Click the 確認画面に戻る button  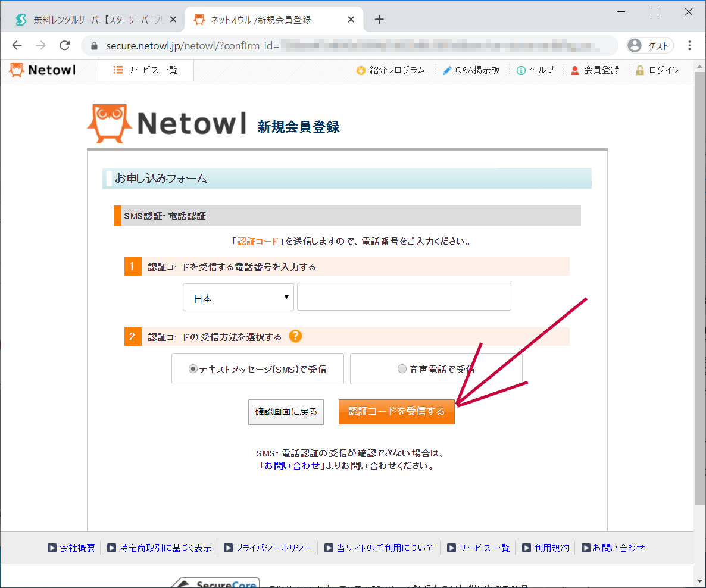pos(286,411)
